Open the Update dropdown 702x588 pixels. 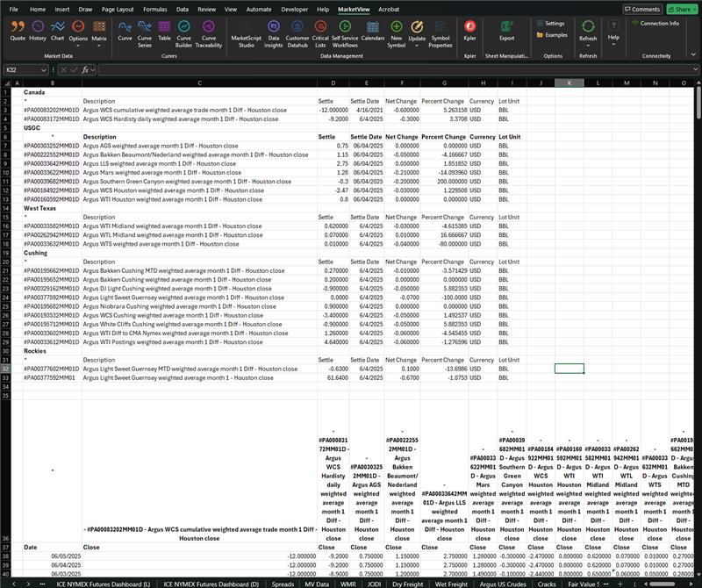click(x=417, y=34)
